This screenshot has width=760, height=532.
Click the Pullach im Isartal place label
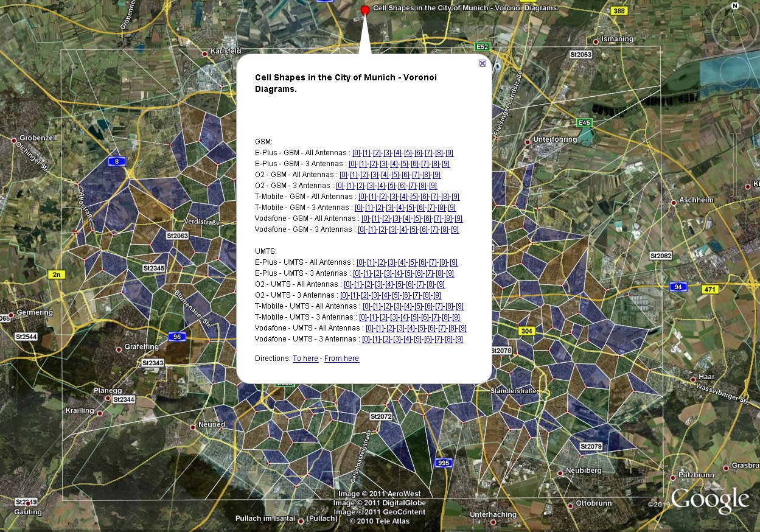[x=265, y=519]
